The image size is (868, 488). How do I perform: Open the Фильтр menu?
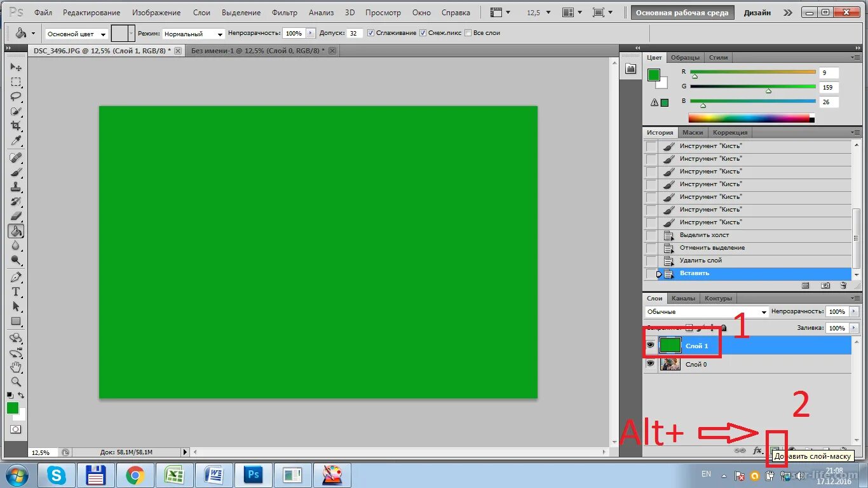(x=284, y=13)
